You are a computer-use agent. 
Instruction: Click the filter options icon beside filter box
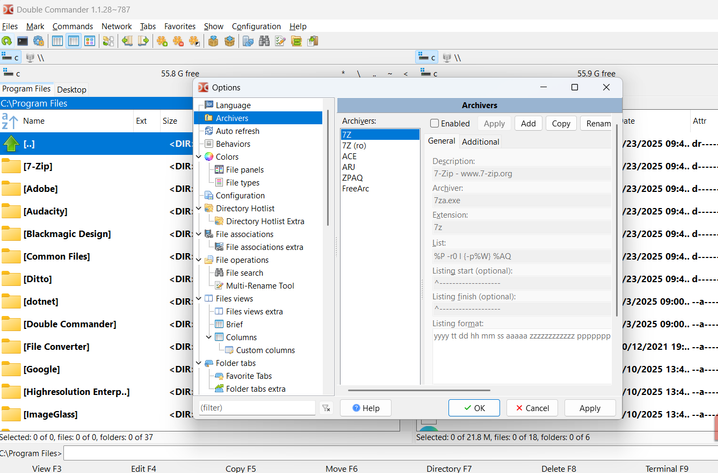pyautogui.click(x=325, y=408)
